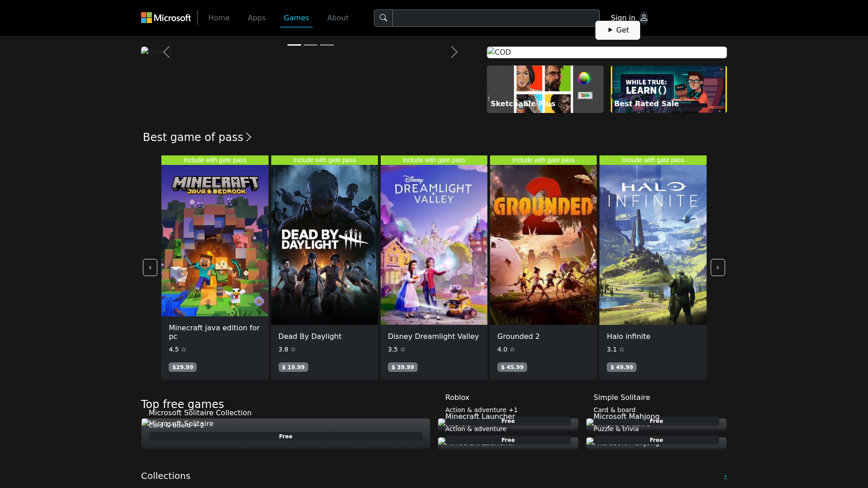Open Halo Infinite cover art
The width and height of the screenshot is (868, 488).
653,245
